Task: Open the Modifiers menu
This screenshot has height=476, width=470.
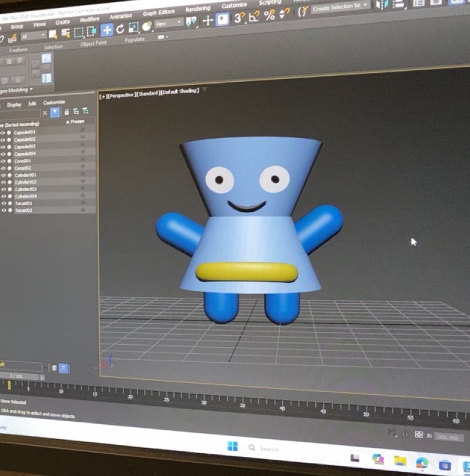Action: coord(90,19)
